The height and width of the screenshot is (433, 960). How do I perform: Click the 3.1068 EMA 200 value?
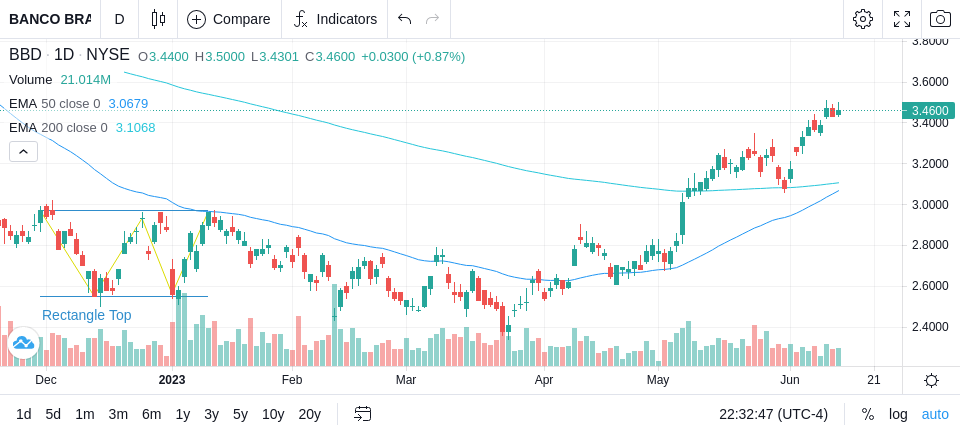135,127
